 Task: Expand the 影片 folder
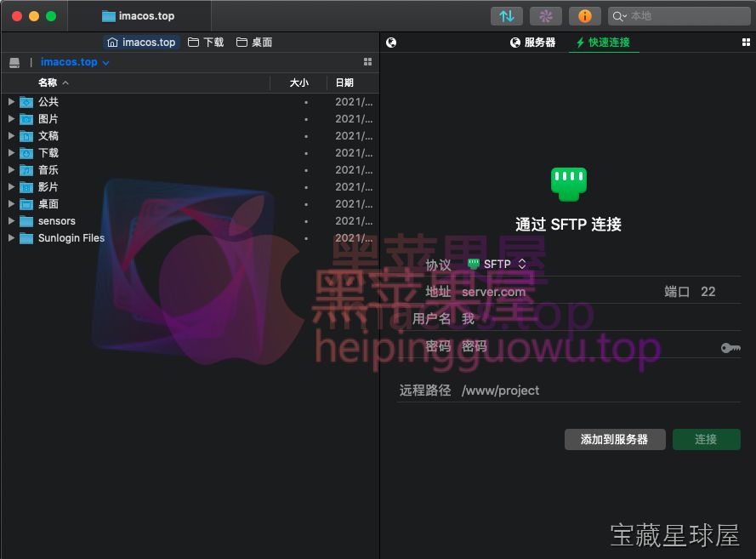click(11, 186)
